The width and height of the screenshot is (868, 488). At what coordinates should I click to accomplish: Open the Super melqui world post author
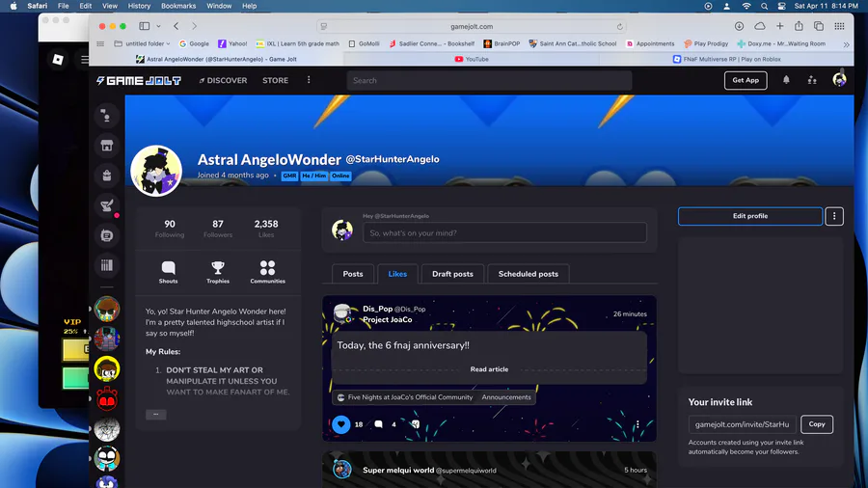398,470
